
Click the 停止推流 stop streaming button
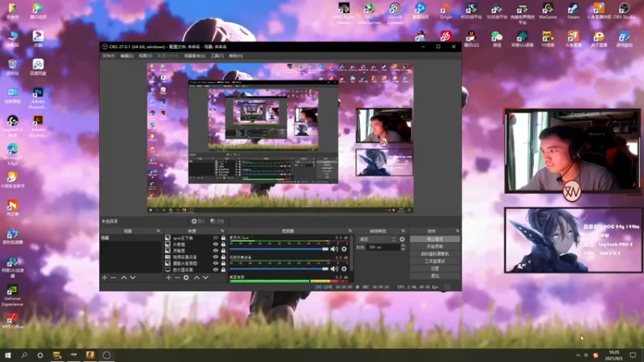(x=435, y=239)
